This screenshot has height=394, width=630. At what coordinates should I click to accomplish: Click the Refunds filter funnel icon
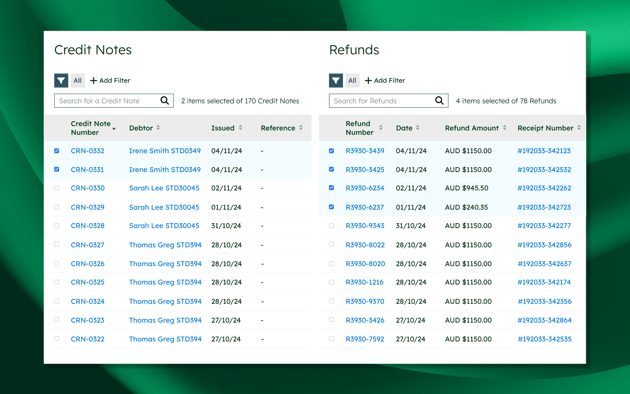(x=336, y=80)
